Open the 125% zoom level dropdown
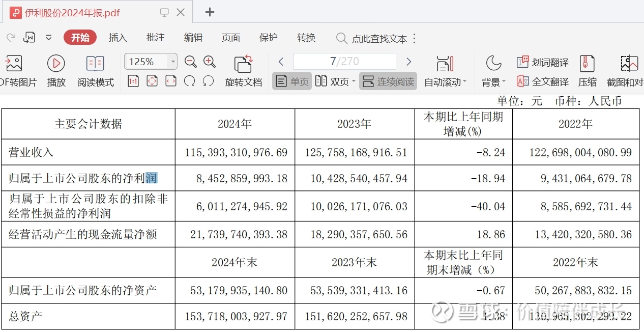644x332 pixels. [x=173, y=62]
